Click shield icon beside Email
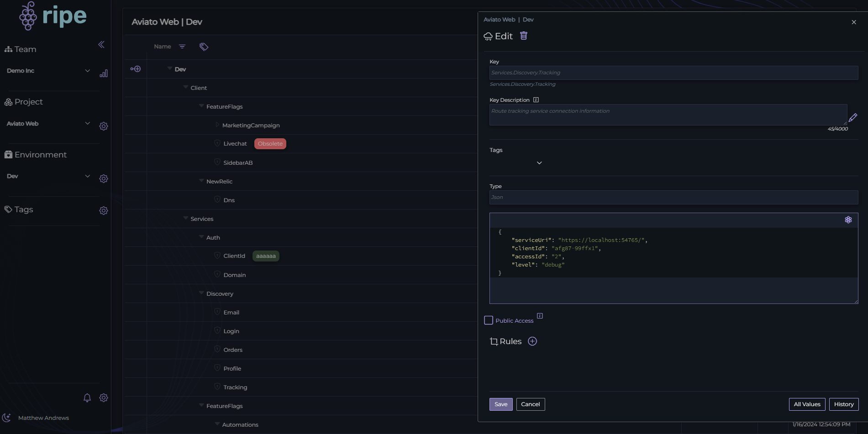 [217, 312]
